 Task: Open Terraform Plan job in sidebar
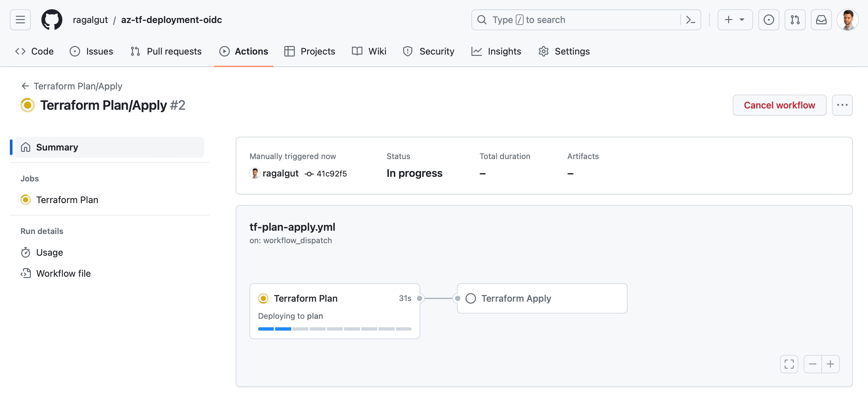click(x=59, y=200)
